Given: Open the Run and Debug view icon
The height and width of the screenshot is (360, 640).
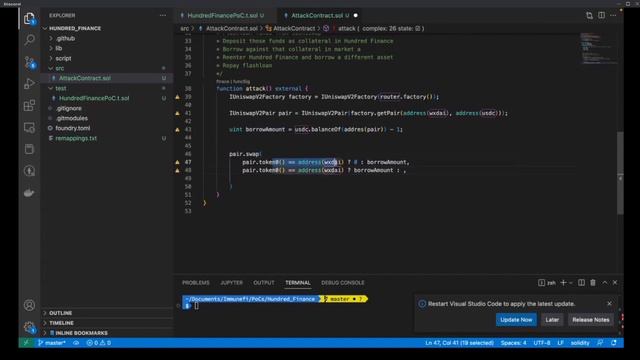Looking at the screenshot, I should (29, 84).
